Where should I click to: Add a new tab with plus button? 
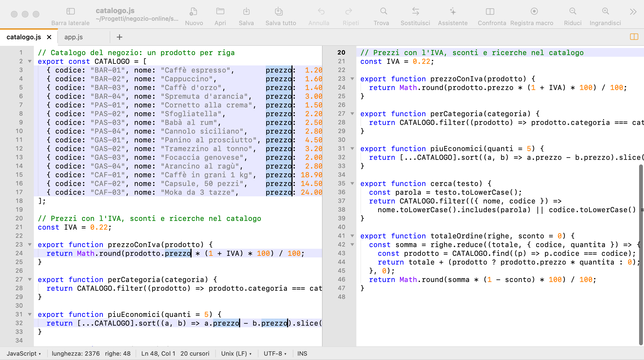(119, 37)
